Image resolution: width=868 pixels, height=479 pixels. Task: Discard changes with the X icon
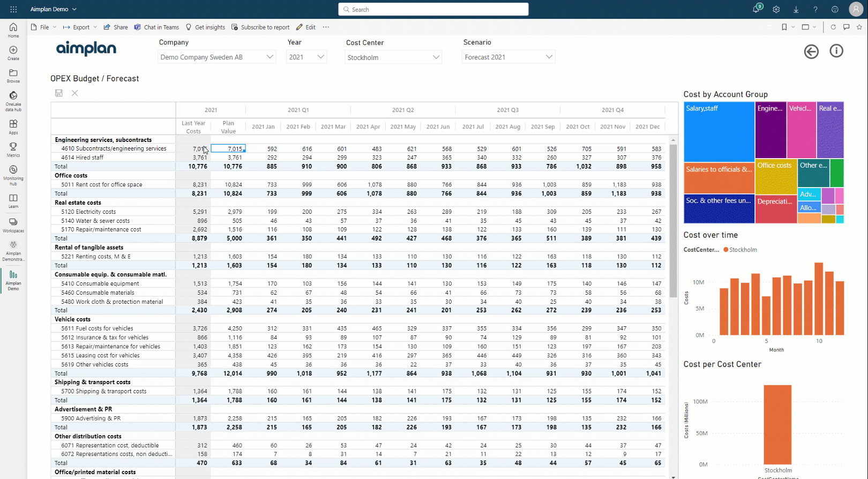point(75,93)
